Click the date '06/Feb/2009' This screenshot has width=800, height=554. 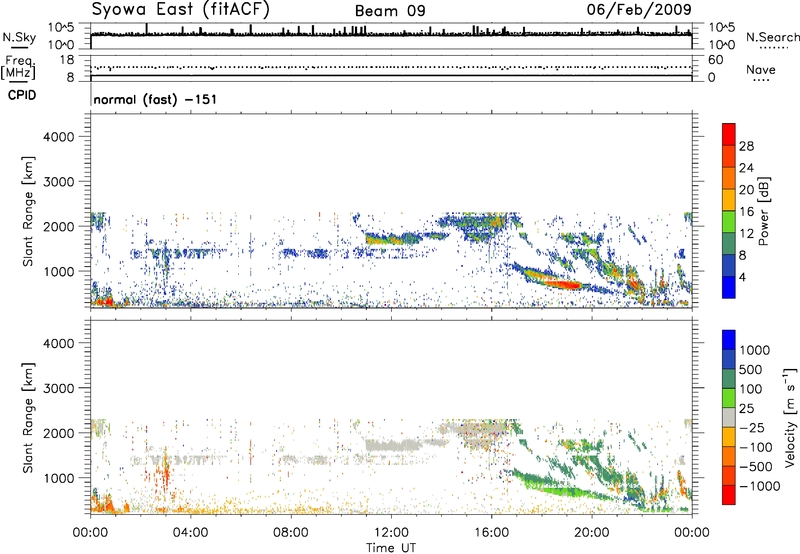tap(639, 9)
